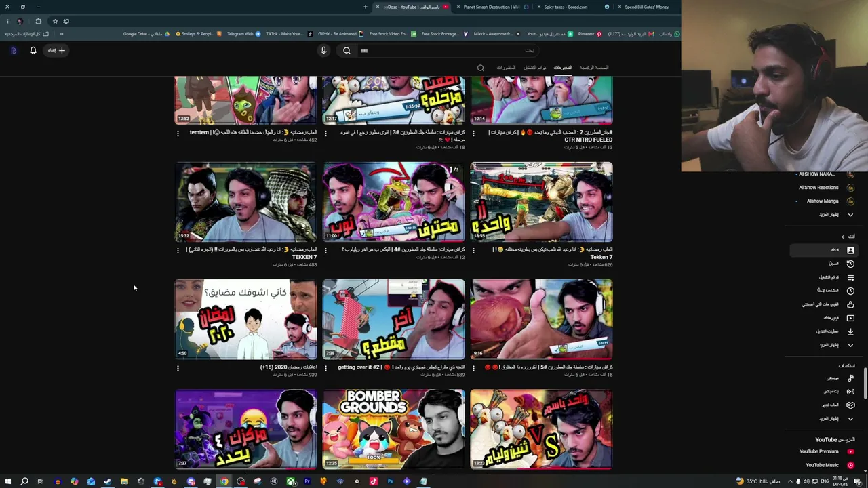
Task: Bookmark this page with the star icon
Action: (55, 21)
